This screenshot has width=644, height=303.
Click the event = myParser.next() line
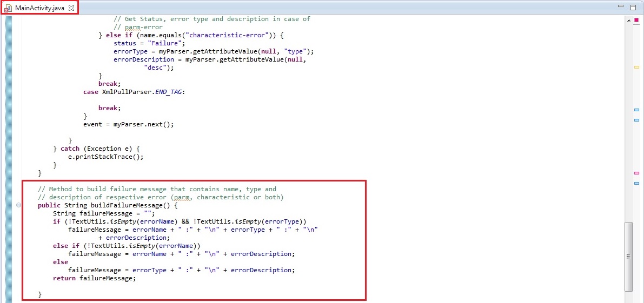[129, 124]
